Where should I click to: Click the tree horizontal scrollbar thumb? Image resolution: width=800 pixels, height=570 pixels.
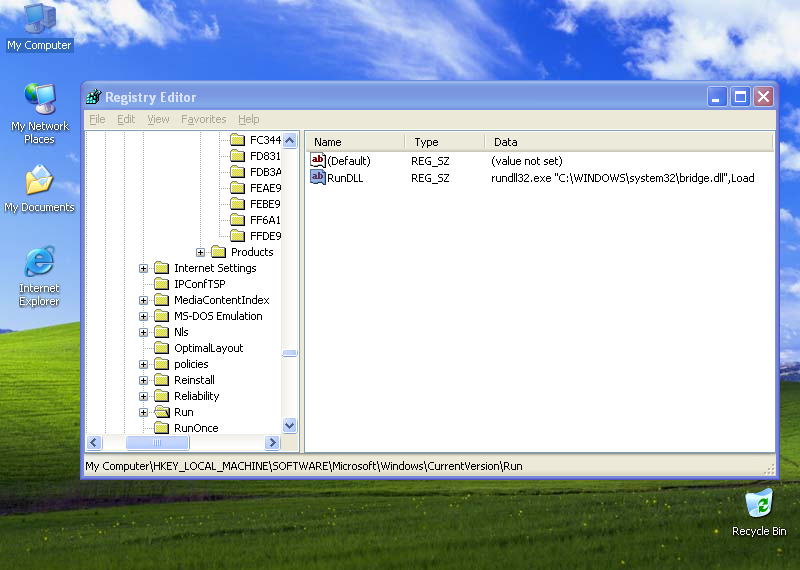pyautogui.click(x=158, y=442)
